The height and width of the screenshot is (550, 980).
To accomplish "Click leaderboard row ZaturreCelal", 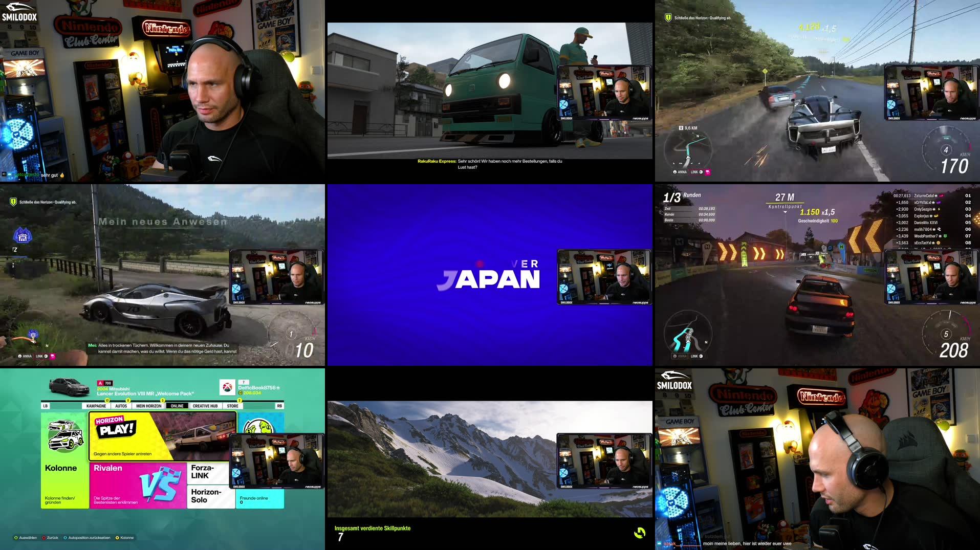I will (932, 195).
